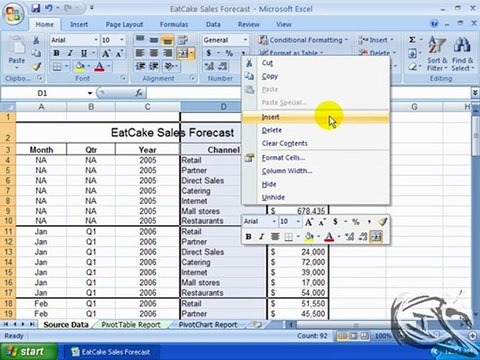Toggle Bold in the ribbon Font group
Image resolution: width=480 pixels, height=360 pixels.
(x=56, y=53)
